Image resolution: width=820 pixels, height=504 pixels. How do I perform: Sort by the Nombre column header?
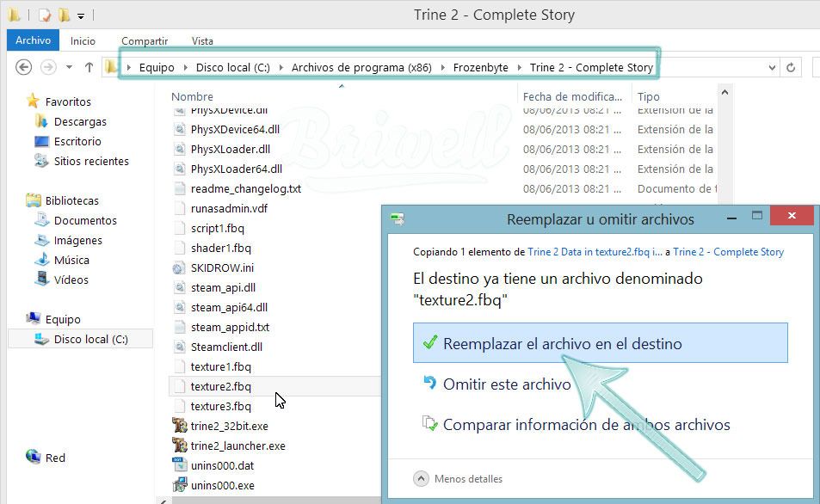[x=192, y=96]
